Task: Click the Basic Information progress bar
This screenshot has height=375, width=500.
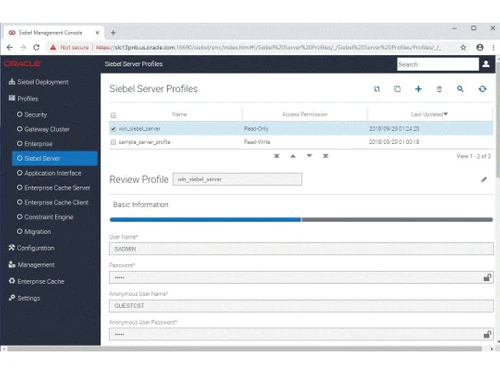Action: click(301, 220)
